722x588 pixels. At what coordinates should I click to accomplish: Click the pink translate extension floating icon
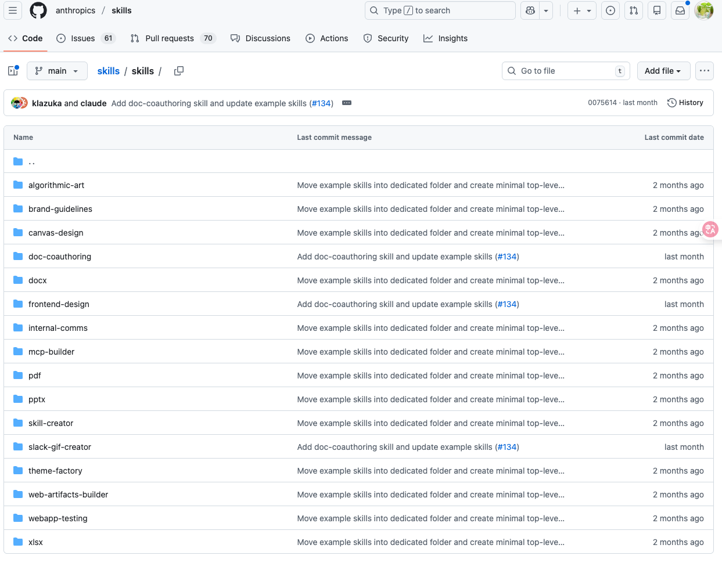(710, 229)
